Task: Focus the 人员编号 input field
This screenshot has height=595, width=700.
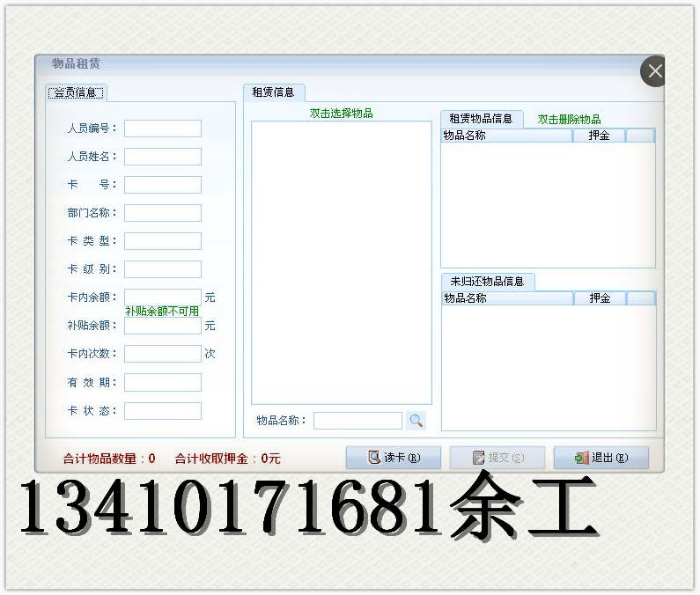Action: click(163, 129)
